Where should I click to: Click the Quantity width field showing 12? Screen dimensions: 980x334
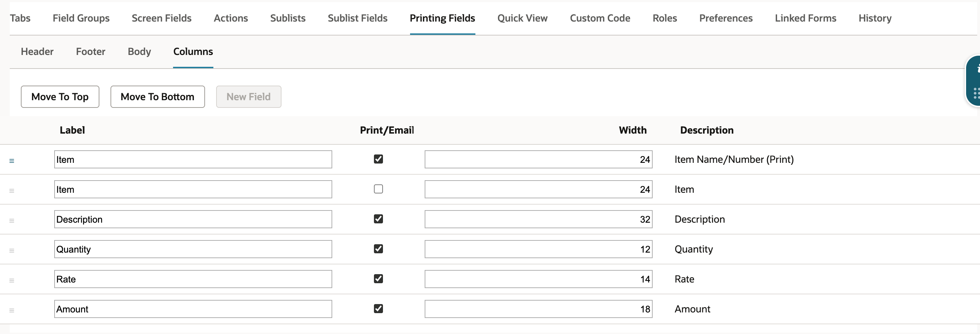pyautogui.click(x=538, y=249)
